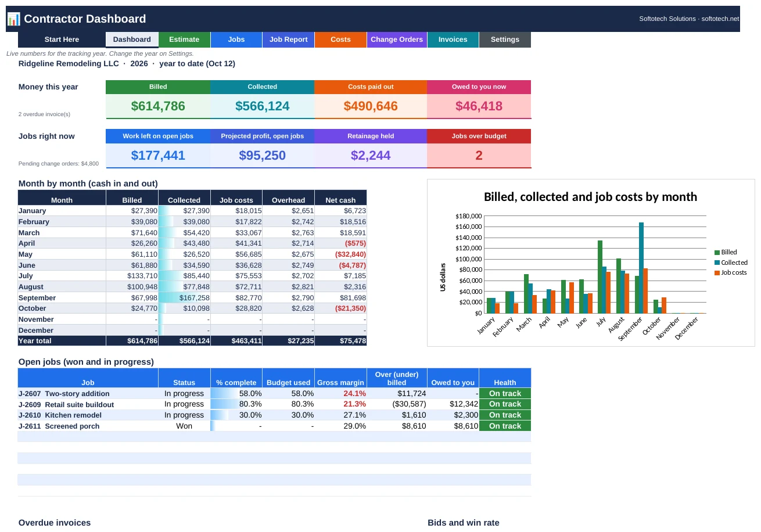Click the On track badge for J-2611
The image size is (761, 532).
[505, 426]
